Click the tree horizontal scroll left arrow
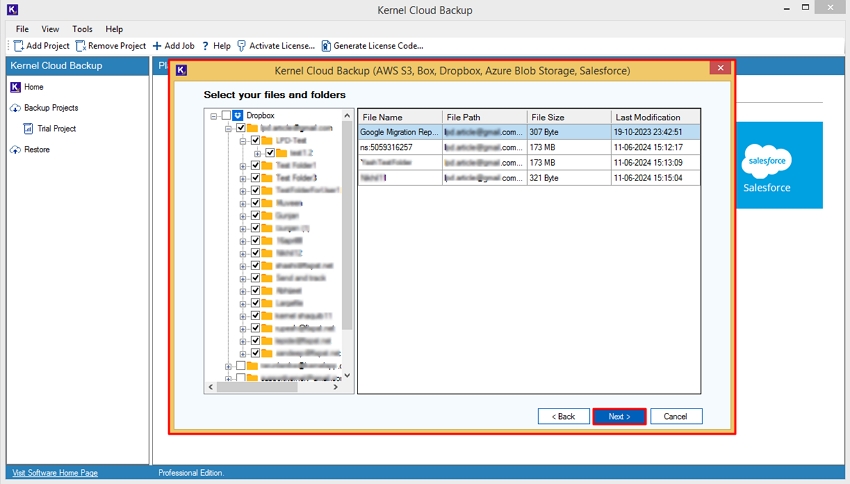Image resolution: width=850 pixels, height=484 pixels. [x=211, y=387]
